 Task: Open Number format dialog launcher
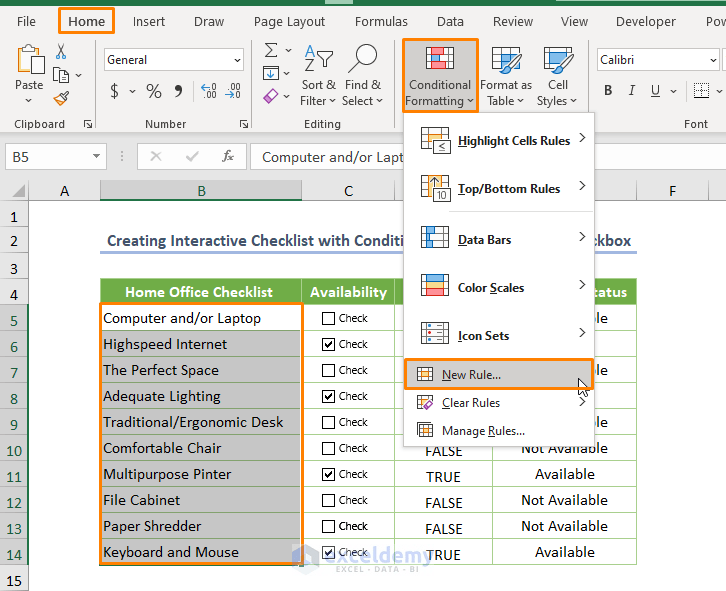[244, 124]
